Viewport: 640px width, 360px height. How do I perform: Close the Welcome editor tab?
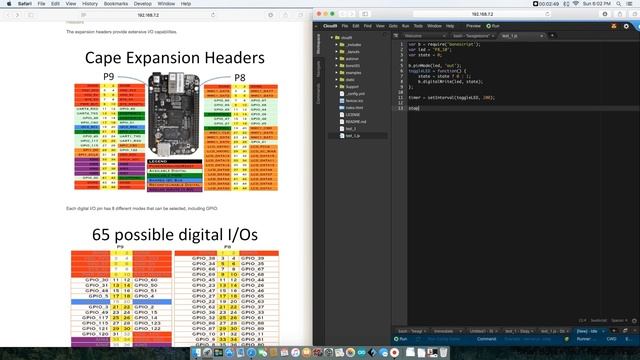[444, 36]
